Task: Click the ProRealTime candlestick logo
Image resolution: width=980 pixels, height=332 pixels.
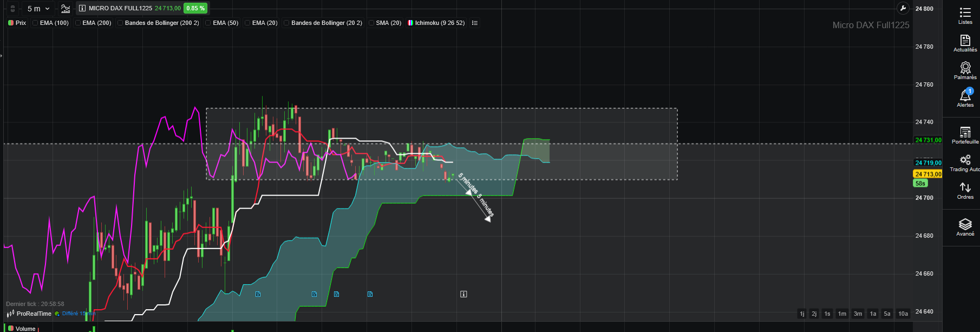Action: (10, 314)
